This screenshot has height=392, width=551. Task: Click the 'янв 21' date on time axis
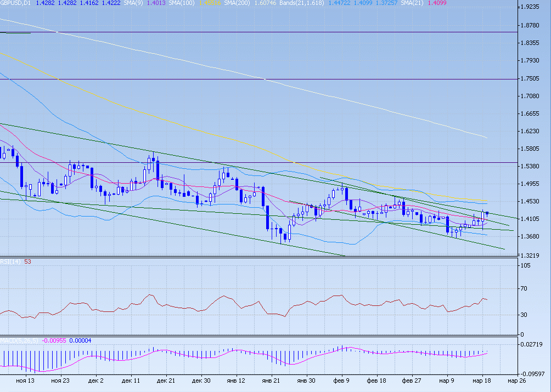click(272, 380)
